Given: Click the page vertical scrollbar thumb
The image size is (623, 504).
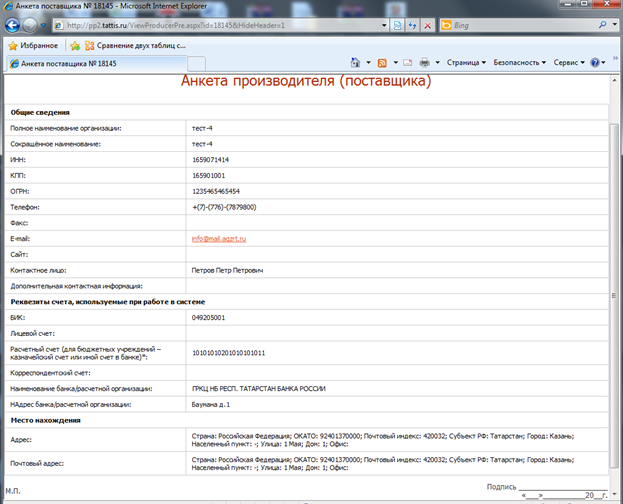Looking at the screenshot, I should click(x=614, y=296).
